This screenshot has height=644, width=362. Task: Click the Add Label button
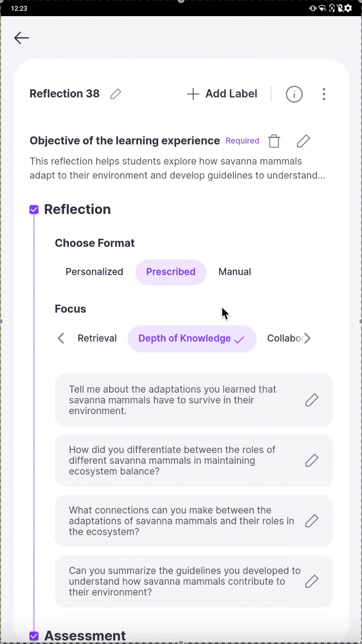(222, 94)
